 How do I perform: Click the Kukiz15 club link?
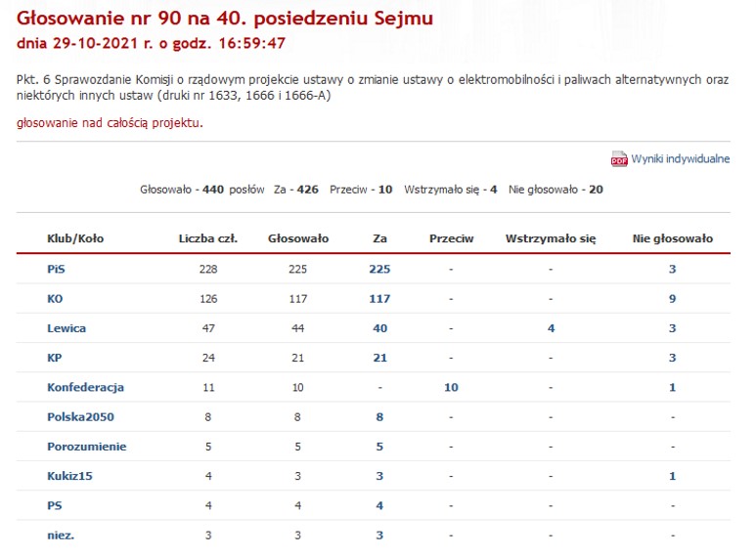click(70, 476)
